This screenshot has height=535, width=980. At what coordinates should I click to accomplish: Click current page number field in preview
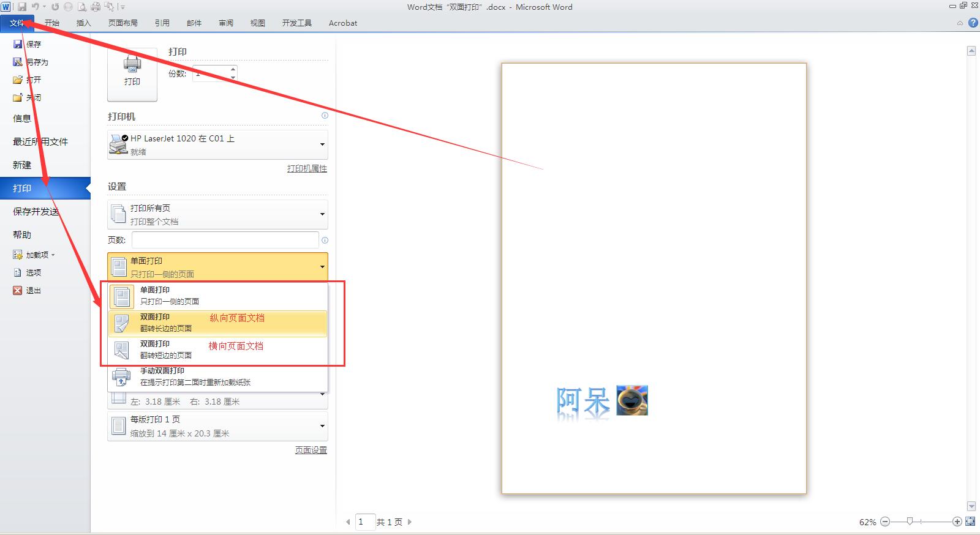(x=365, y=522)
